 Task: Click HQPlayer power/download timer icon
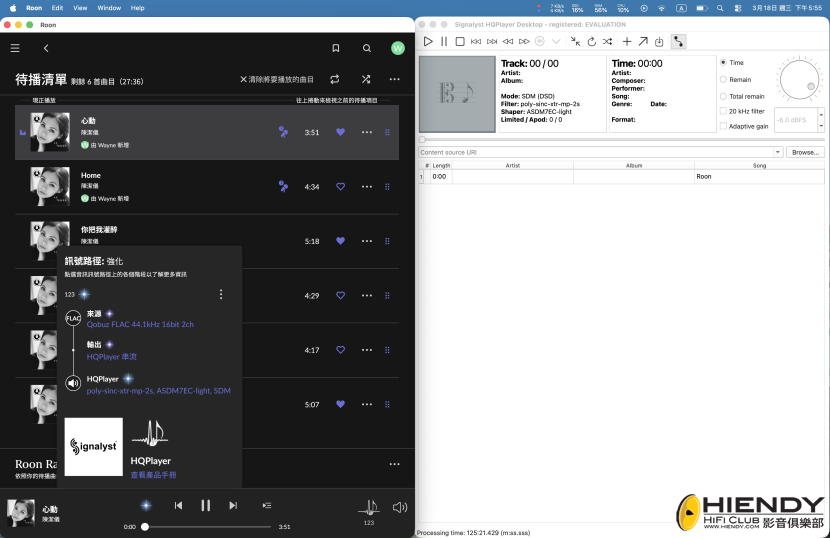click(x=659, y=41)
